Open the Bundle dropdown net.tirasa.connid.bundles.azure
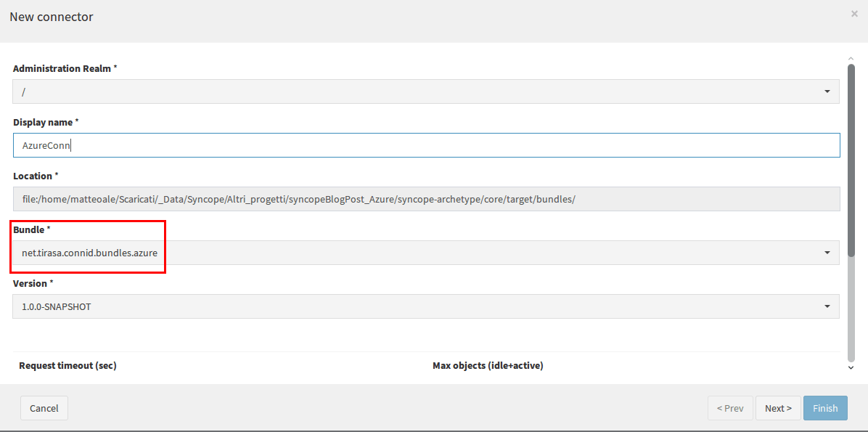This screenshot has width=868, height=432. pyautogui.click(x=426, y=253)
